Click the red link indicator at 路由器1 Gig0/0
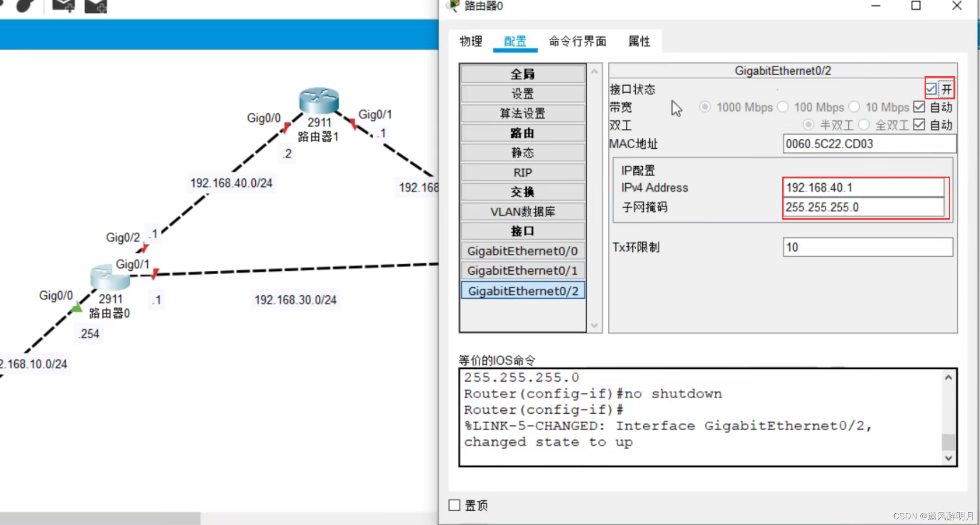Image resolution: width=980 pixels, height=525 pixels. pyautogui.click(x=286, y=127)
